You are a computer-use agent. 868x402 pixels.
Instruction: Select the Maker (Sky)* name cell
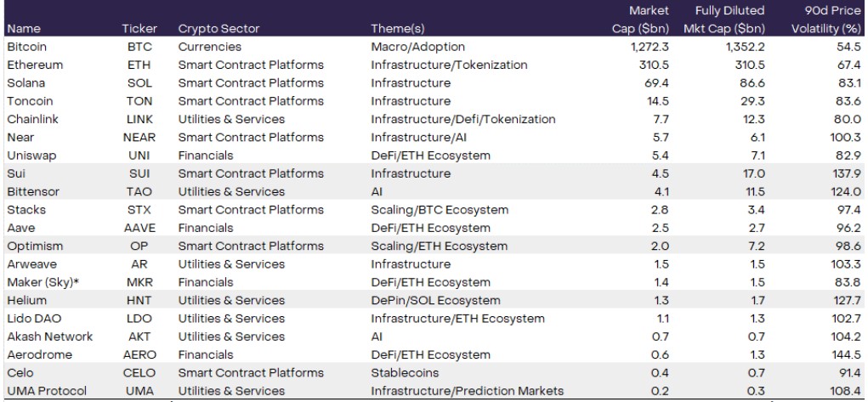tap(39, 282)
